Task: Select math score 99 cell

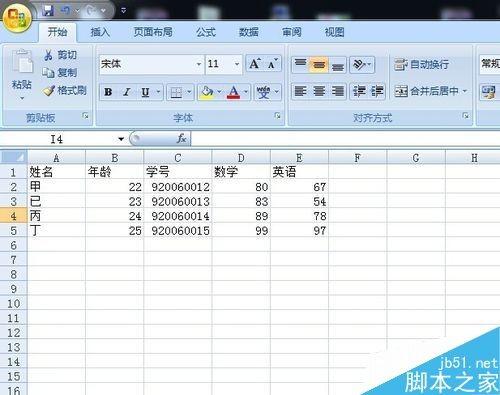Action: (241, 231)
